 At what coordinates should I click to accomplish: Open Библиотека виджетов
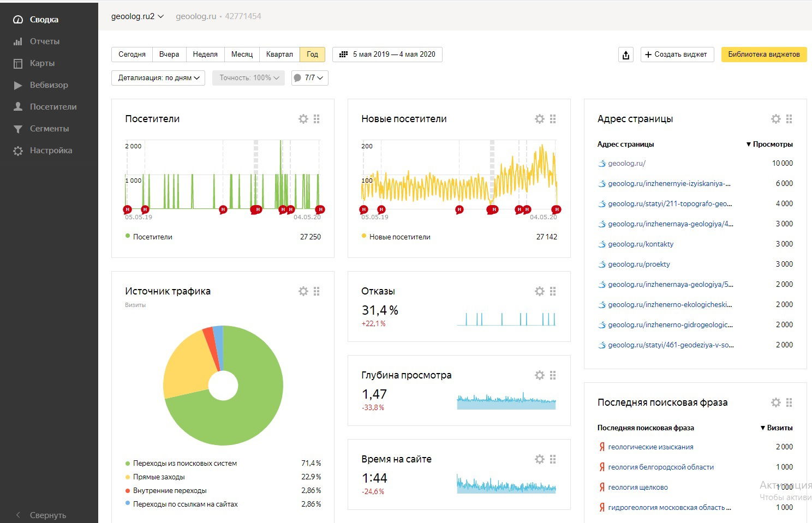click(764, 55)
